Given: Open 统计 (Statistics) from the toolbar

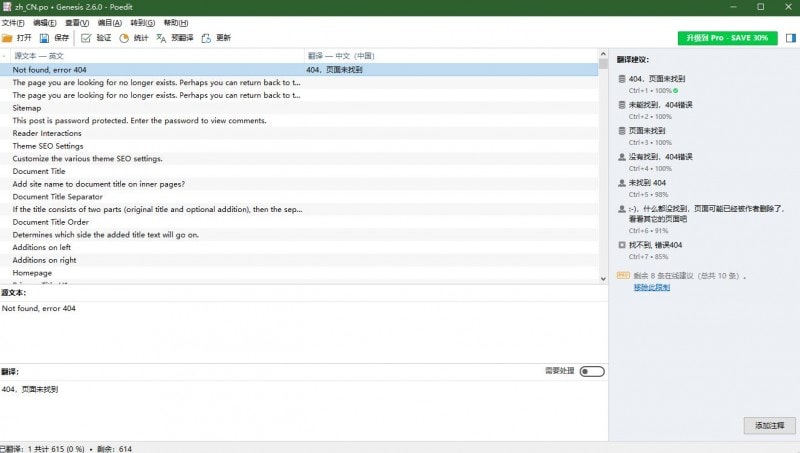Looking at the screenshot, I should coord(124,38).
